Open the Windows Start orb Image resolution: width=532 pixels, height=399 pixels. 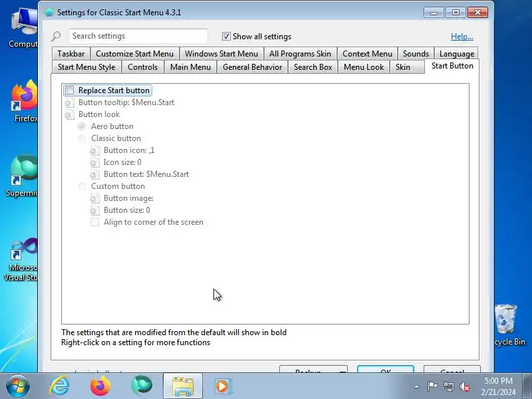click(x=18, y=386)
